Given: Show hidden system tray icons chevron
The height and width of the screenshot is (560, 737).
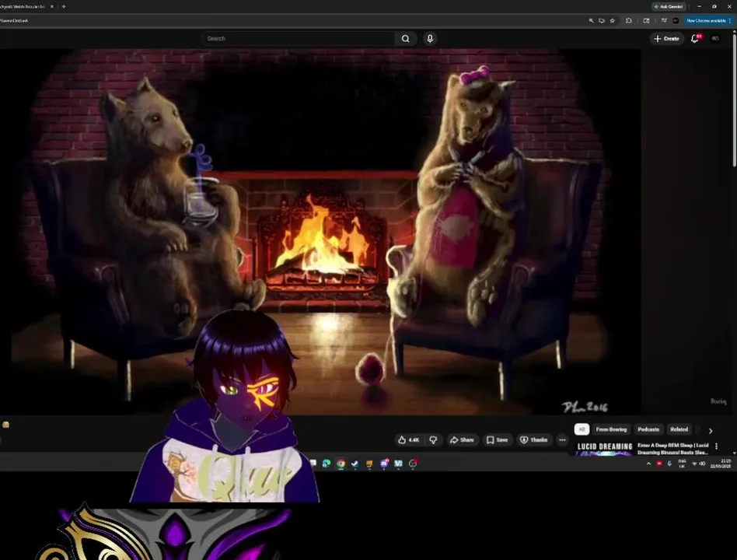Looking at the screenshot, I should pyautogui.click(x=648, y=464).
